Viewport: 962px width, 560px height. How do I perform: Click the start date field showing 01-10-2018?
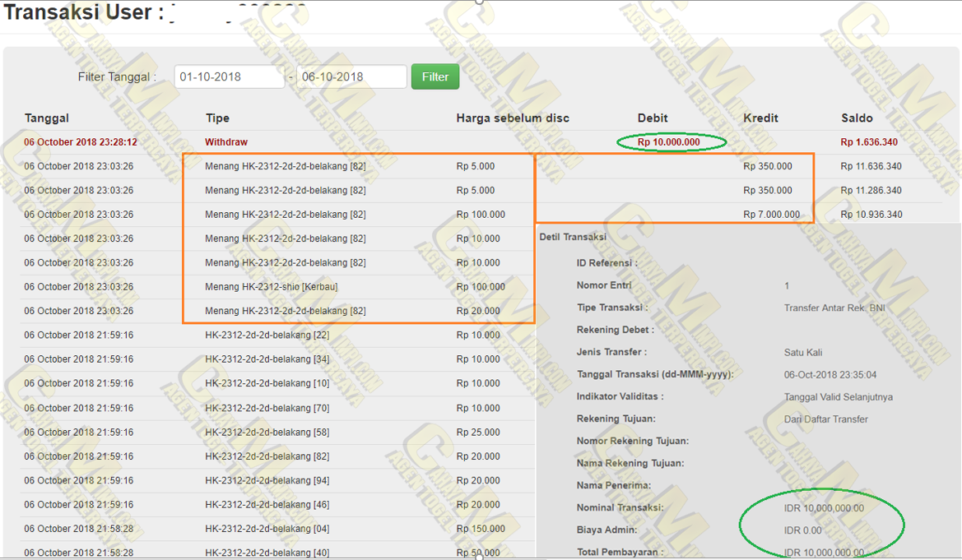point(229,76)
